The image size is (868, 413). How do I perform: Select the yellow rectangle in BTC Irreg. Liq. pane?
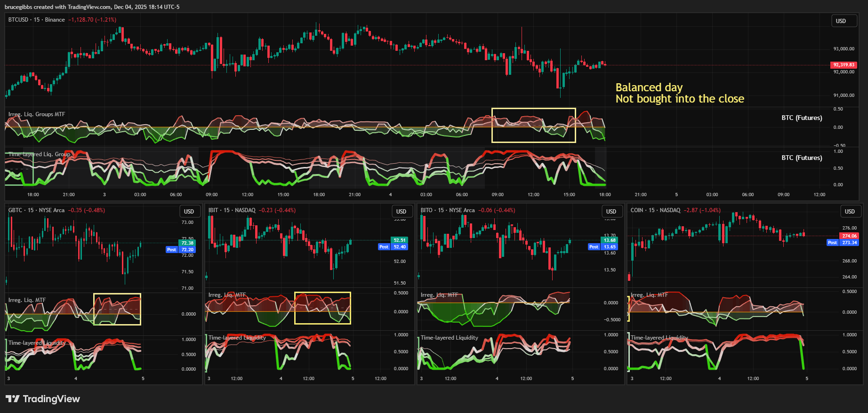(x=533, y=109)
